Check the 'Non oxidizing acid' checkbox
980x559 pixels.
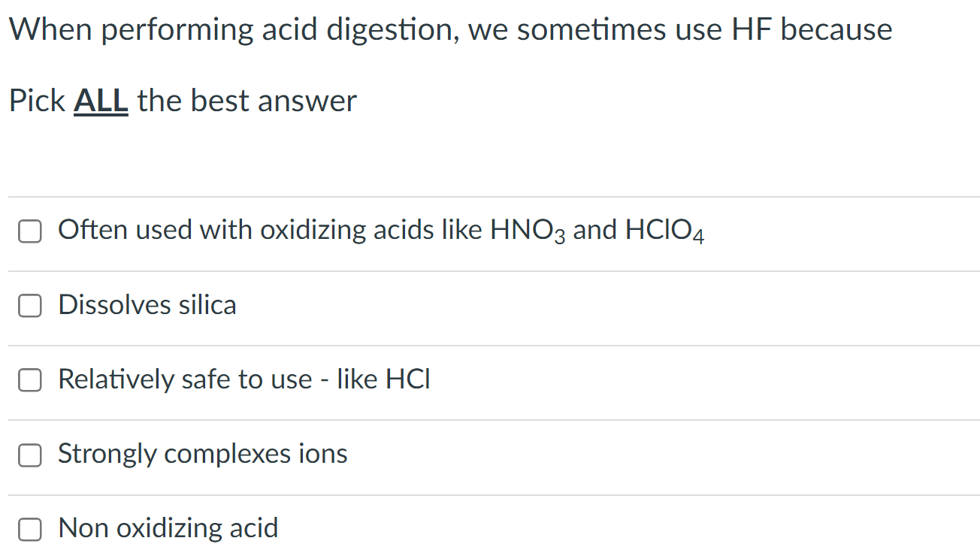coord(29,529)
